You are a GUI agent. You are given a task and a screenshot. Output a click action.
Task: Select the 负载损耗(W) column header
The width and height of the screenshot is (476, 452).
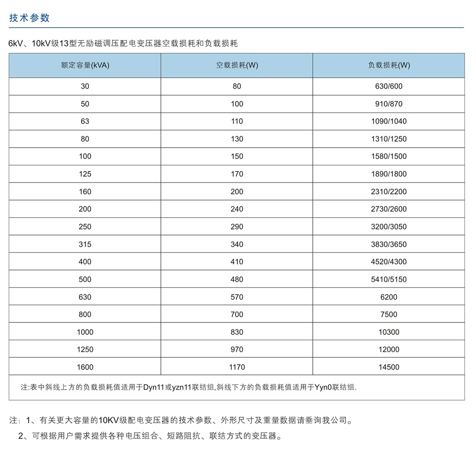coord(388,65)
